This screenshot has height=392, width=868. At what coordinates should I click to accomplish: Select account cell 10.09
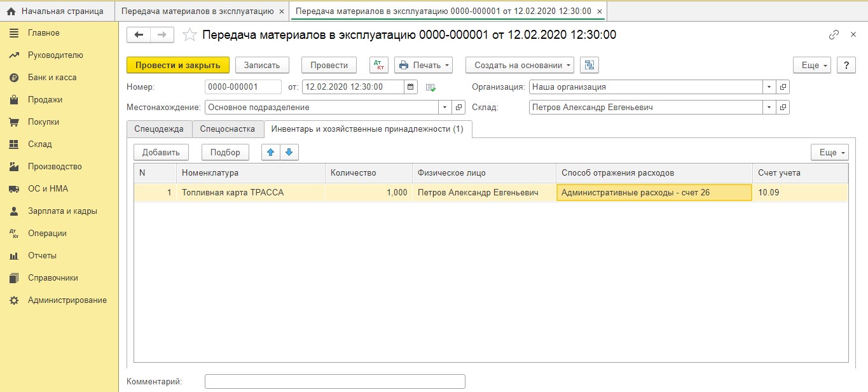pyautogui.click(x=800, y=192)
